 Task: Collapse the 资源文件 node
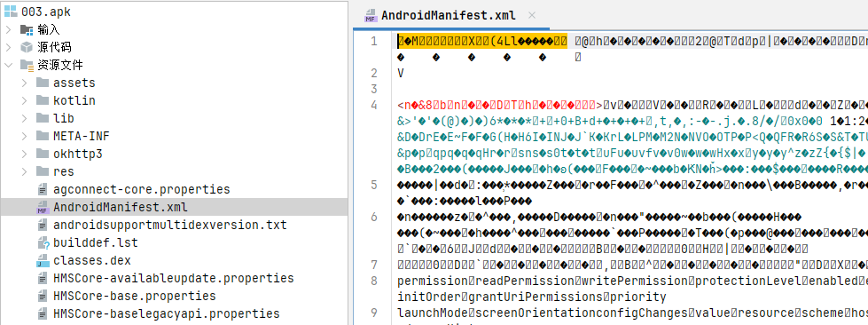8,65
